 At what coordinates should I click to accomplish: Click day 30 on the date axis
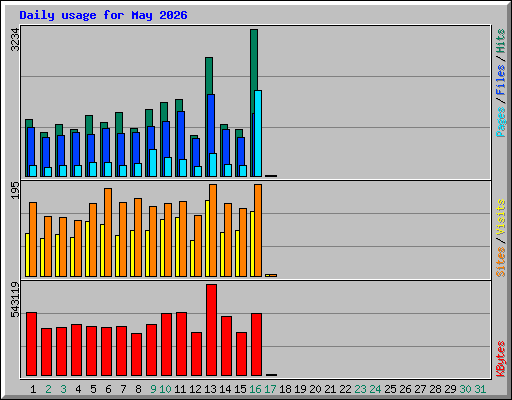[465, 389]
